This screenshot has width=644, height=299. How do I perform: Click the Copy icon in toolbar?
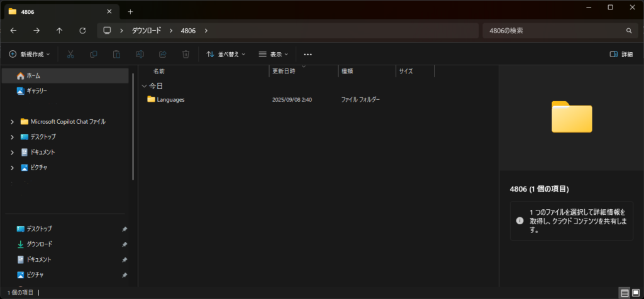click(x=93, y=54)
